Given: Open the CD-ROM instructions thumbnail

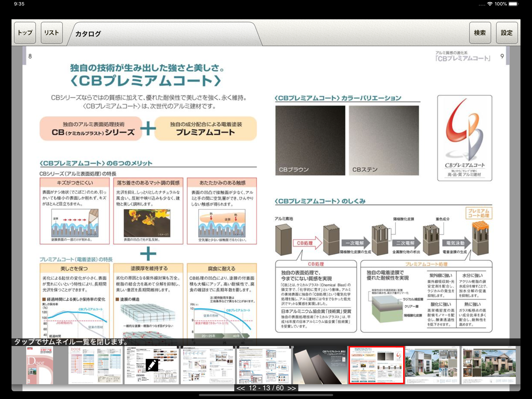Looking at the screenshot, I should (x=264, y=365).
